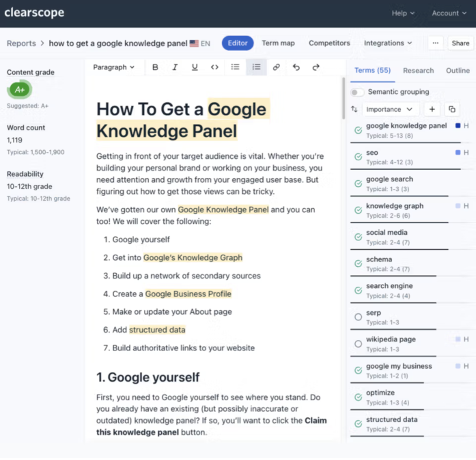This screenshot has width=476, height=460.
Task: Click the empty circle beside wikipedia page term
Action: point(358,344)
